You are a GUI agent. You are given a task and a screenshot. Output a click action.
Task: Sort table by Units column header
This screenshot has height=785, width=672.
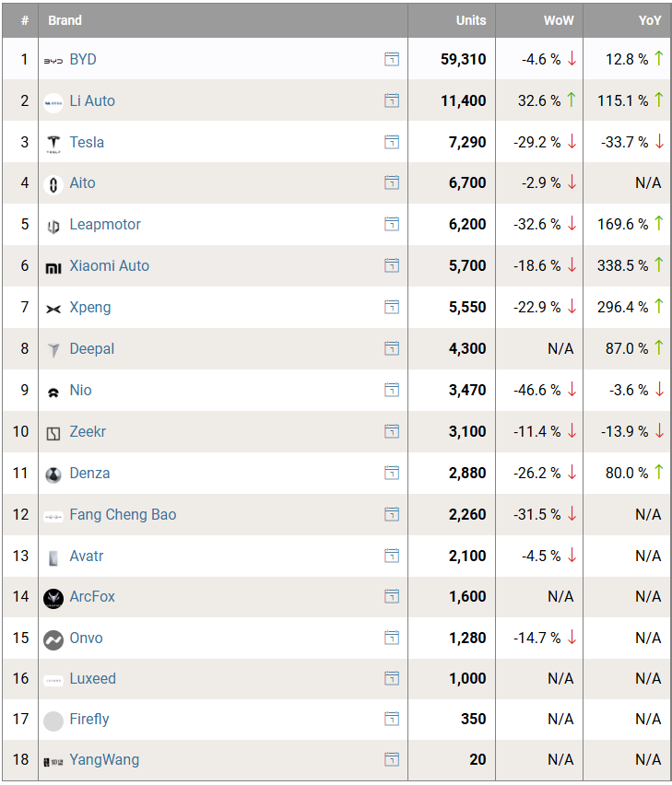point(470,20)
